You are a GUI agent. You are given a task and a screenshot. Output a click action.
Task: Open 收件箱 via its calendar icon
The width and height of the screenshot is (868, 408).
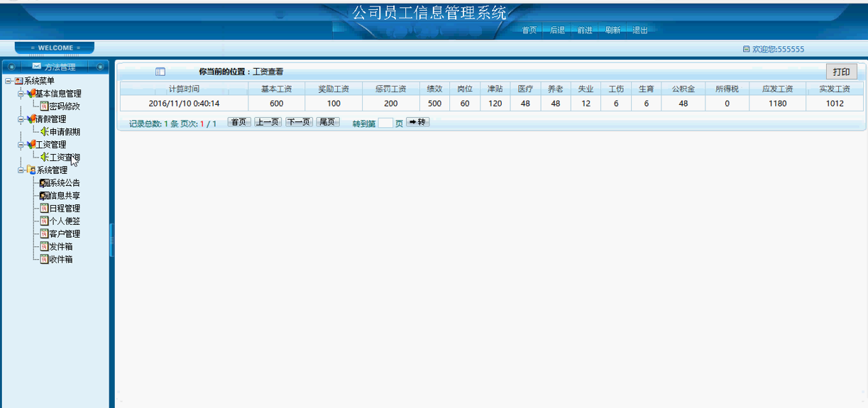coord(44,260)
